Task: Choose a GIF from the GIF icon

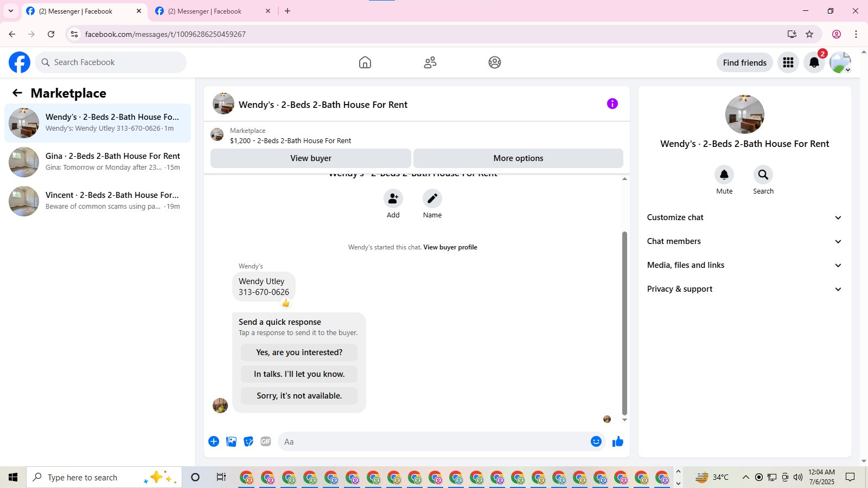Action: pos(266,441)
